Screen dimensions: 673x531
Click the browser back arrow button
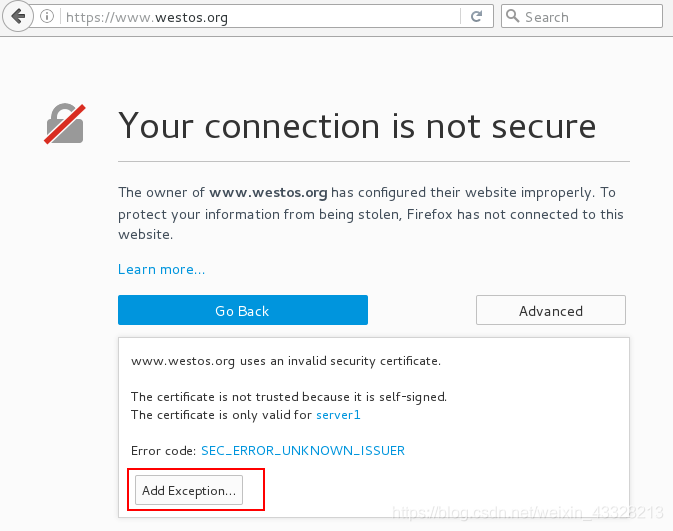[x=18, y=16]
